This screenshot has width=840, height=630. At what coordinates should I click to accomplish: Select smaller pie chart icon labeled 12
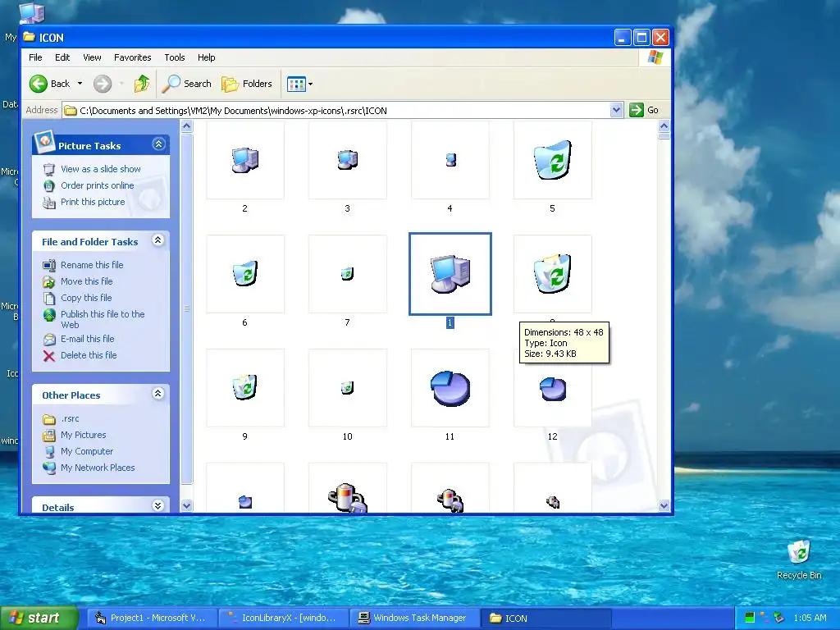(552, 388)
